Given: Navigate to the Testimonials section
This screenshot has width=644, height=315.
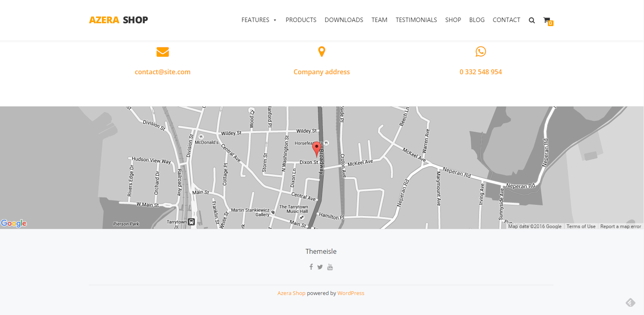Looking at the screenshot, I should pos(416,20).
